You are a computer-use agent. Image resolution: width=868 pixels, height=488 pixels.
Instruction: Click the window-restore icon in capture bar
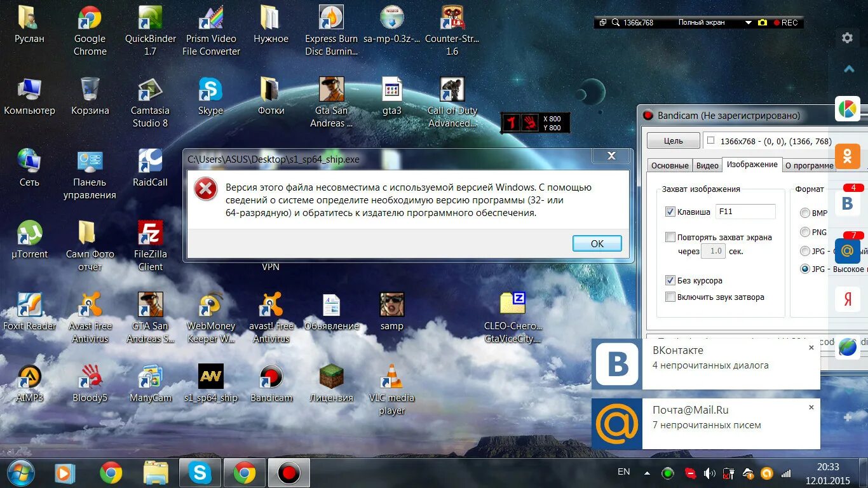click(x=603, y=22)
